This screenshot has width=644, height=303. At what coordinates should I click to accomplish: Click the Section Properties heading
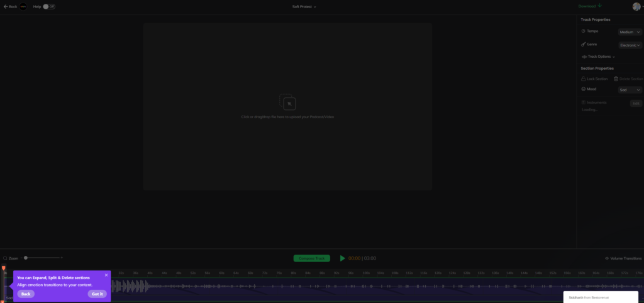coord(597,69)
